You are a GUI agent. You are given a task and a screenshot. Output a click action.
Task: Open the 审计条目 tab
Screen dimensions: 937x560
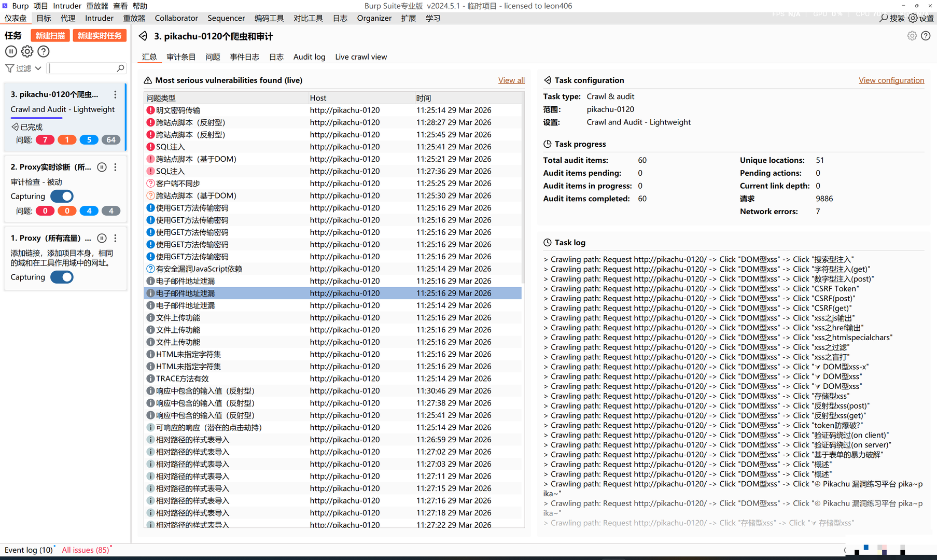pyautogui.click(x=181, y=57)
